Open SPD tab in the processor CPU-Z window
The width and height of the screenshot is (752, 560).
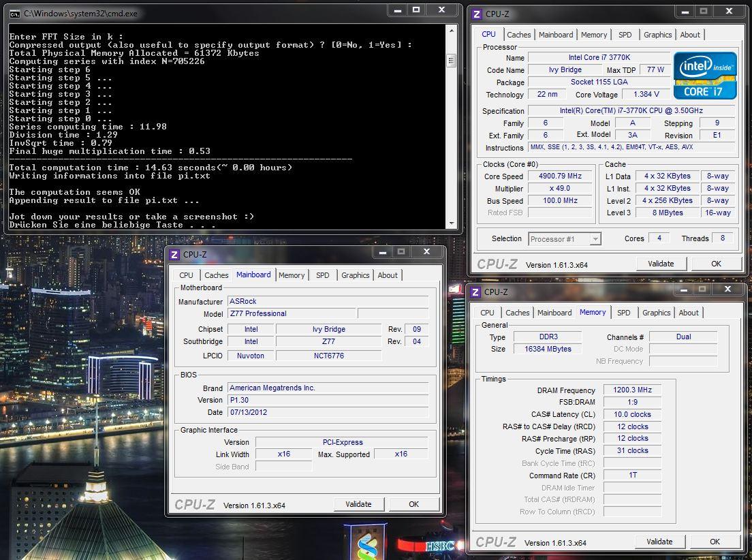(x=625, y=35)
